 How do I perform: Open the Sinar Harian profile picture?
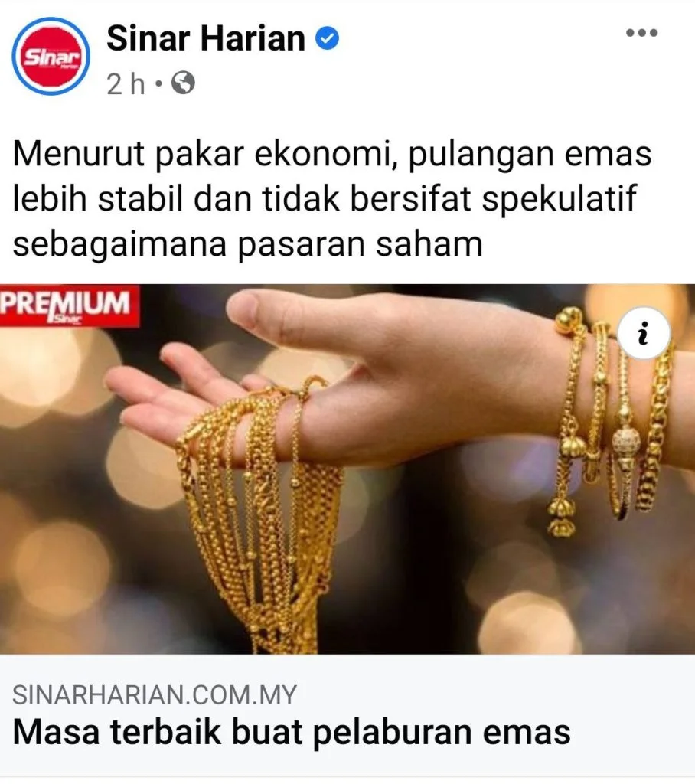pos(51,57)
